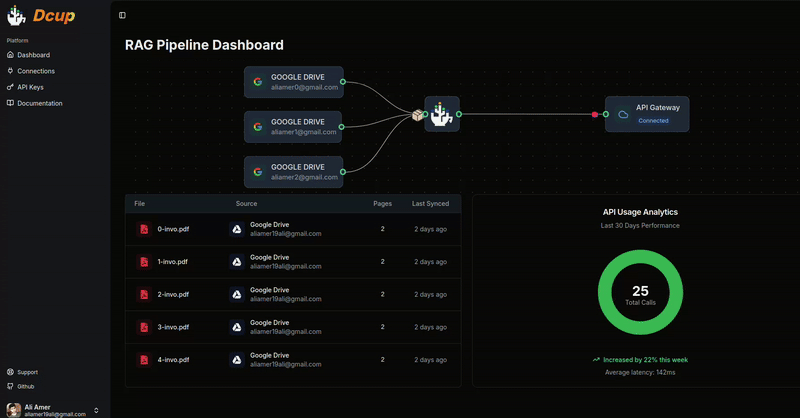Click the Support link
Image resolution: width=800 pixels, height=418 pixels.
click(x=27, y=372)
